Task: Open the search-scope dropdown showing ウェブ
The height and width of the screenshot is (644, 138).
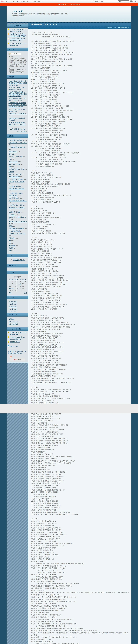Action: (123, 1)
